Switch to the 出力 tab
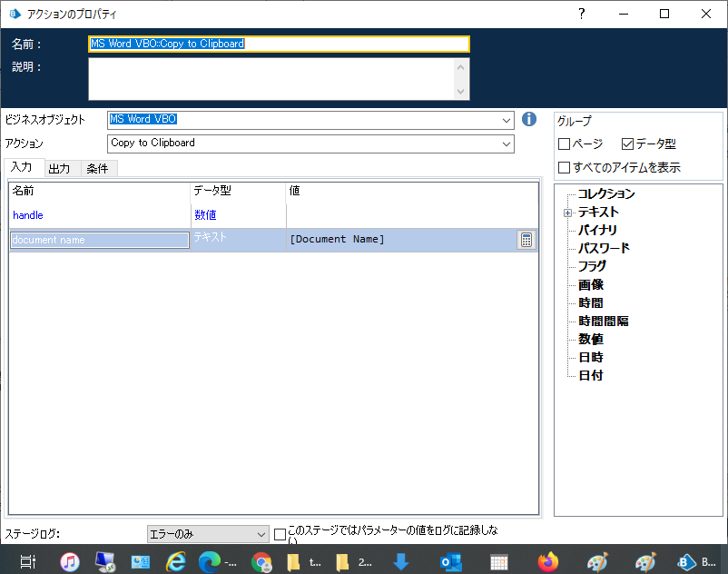 [x=59, y=169]
